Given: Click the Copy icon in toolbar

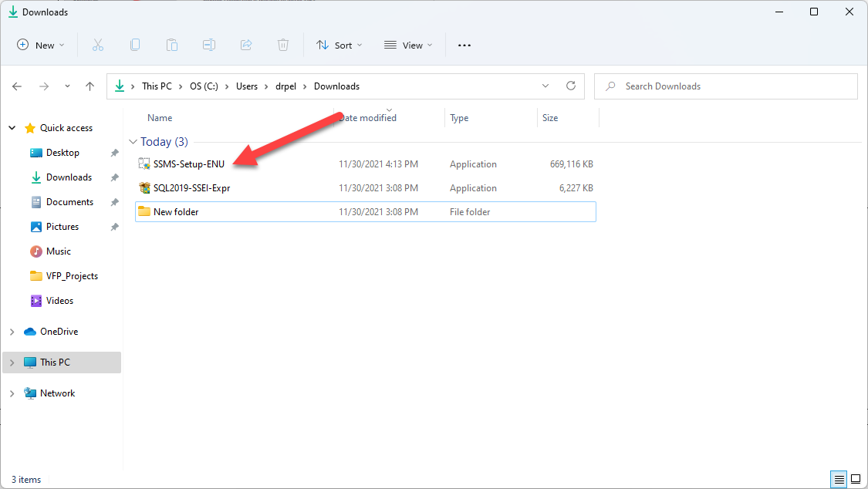Looking at the screenshot, I should click(x=135, y=46).
